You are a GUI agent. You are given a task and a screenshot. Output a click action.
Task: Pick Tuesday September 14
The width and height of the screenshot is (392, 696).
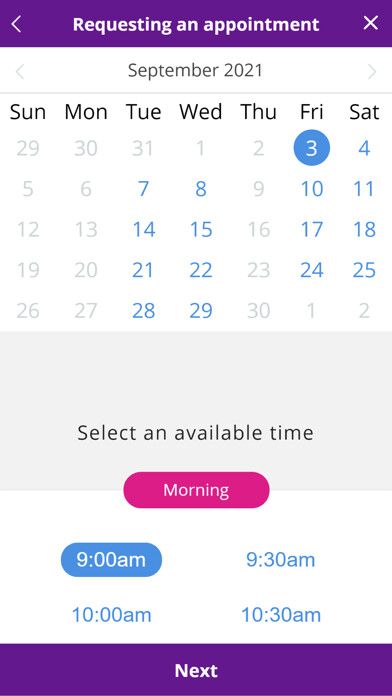(x=143, y=229)
